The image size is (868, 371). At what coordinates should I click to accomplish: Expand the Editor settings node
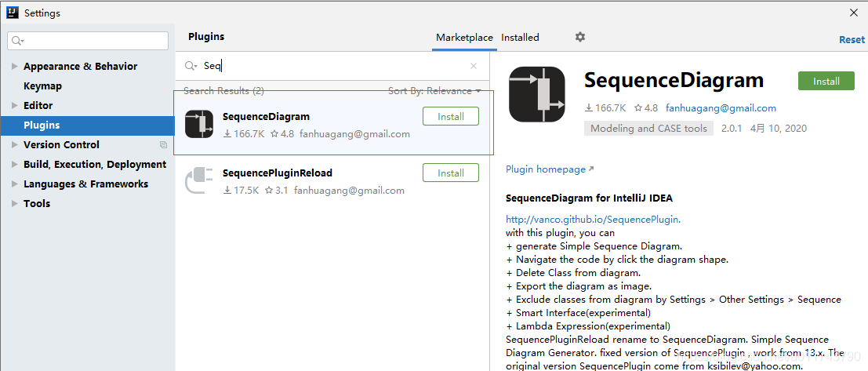(x=15, y=106)
